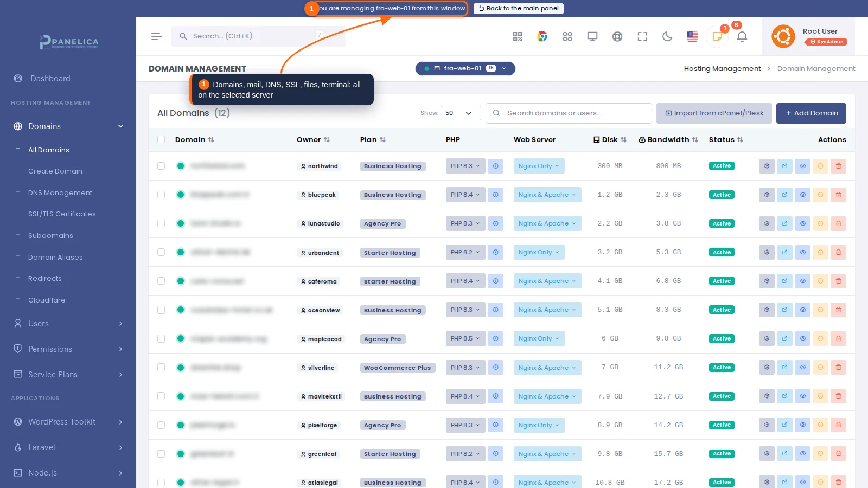This screenshot has width=868, height=488.
Task: Click Root User avatar icon
Action: (x=783, y=36)
